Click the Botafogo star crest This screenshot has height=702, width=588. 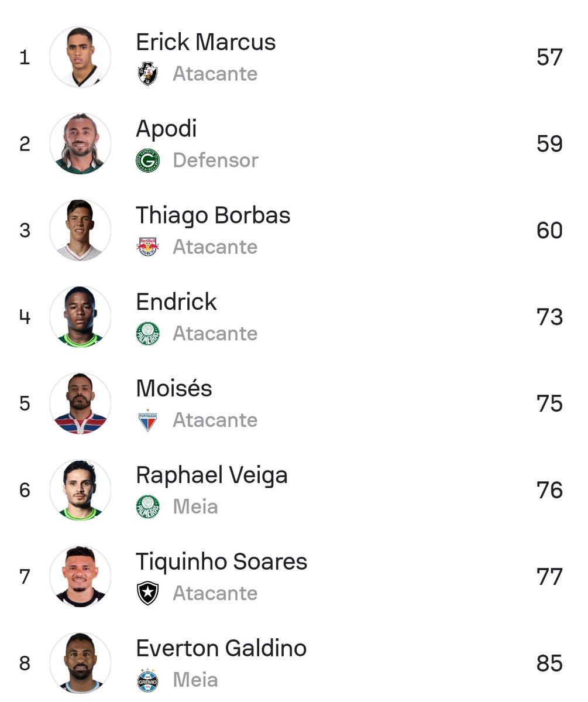click(x=147, y=594)
